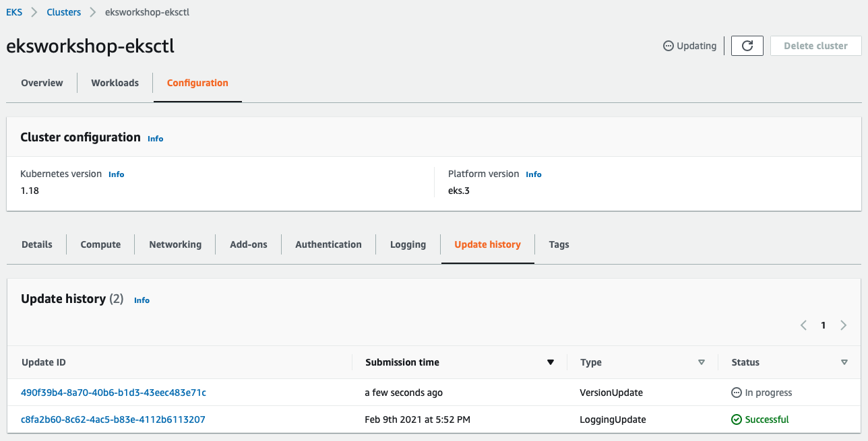The width and height of the screenshot is (868, 441).
Task: Click the VersionUpdate type cell
Action: pos(611,393)
